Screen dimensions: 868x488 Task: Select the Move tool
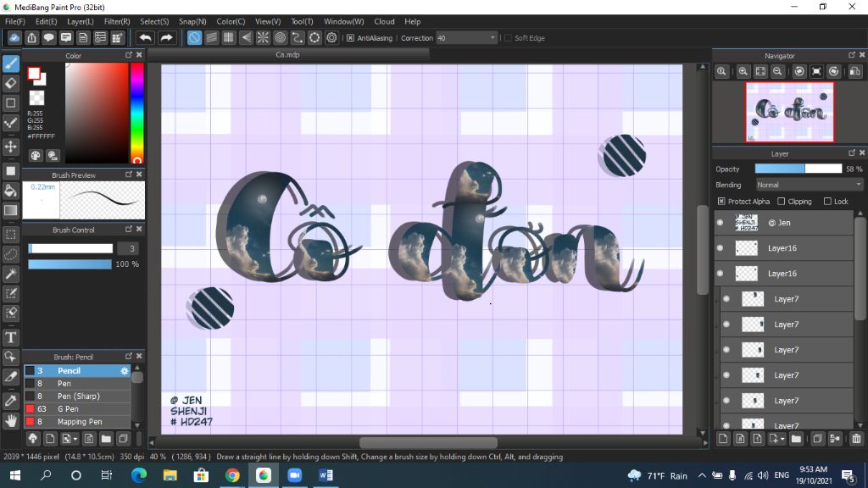pos(10,147)
